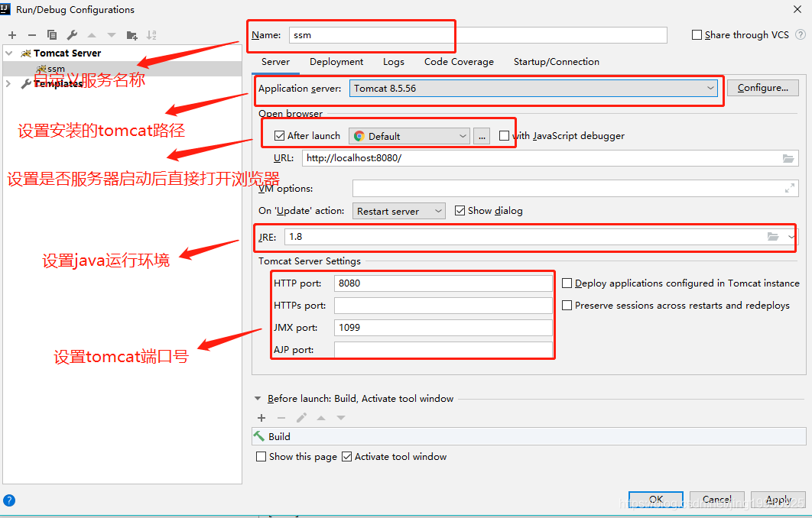Expand the Templates tree node

pyautogui.click(x=8, y=83)
